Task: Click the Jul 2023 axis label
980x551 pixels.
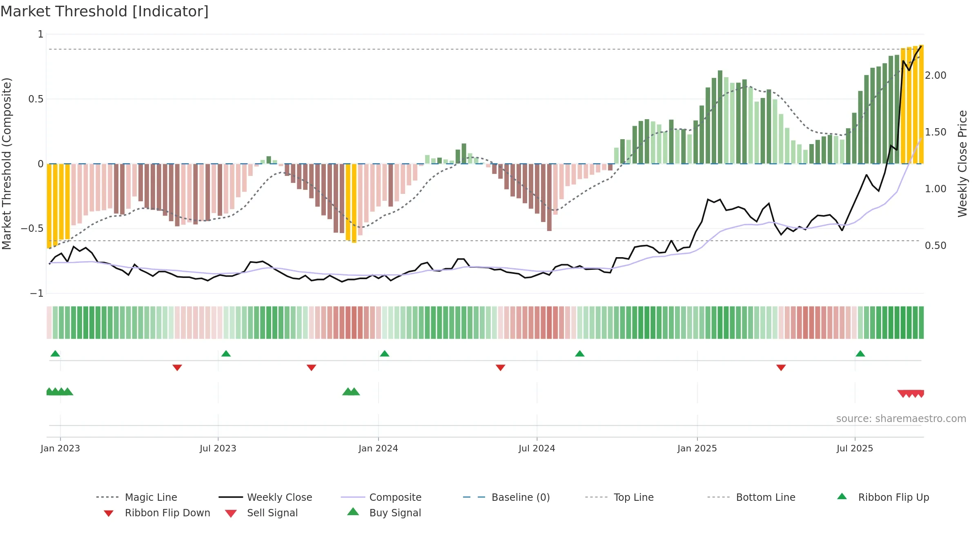Action: pos(218,448)
